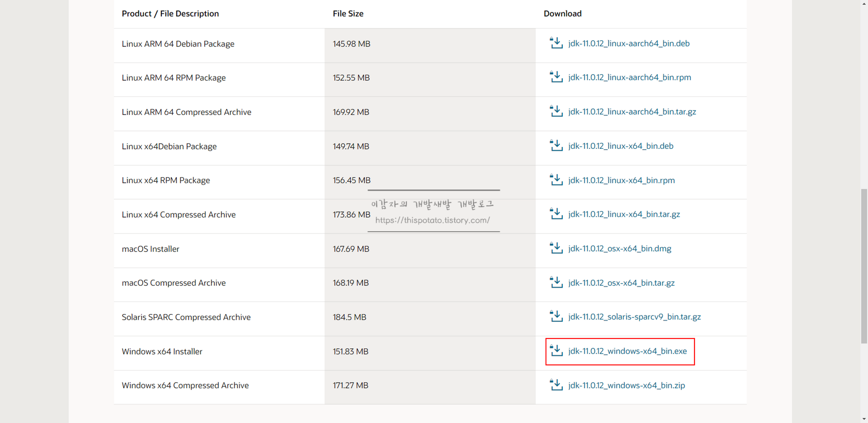Download jdk-11.0.12_linux-x64_bin.rpm package

(x=621, y=180)
